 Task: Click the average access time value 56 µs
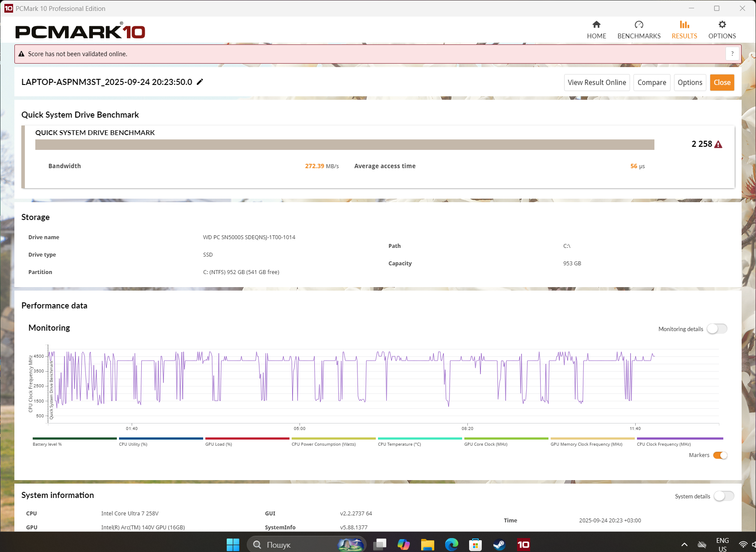[637, 166]
